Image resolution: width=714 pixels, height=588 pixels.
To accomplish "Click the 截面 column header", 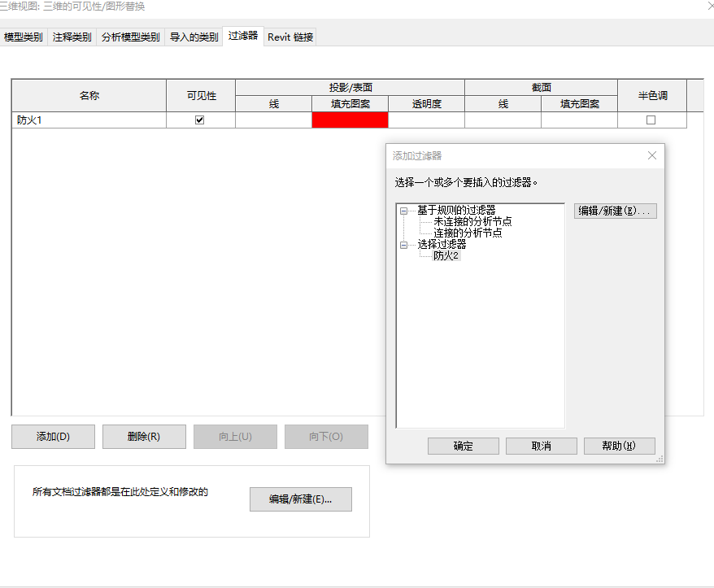I will point(542,88).
